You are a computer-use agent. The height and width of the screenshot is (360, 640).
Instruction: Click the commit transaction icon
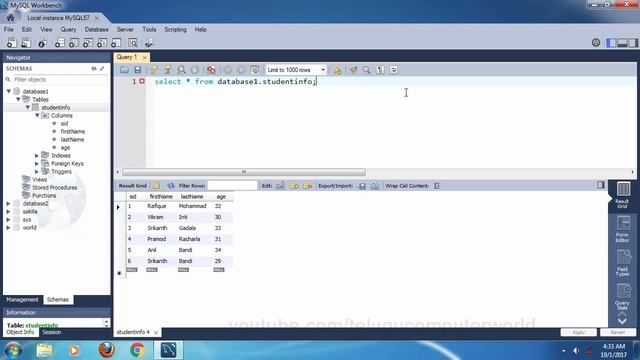(x=228, y=70)
